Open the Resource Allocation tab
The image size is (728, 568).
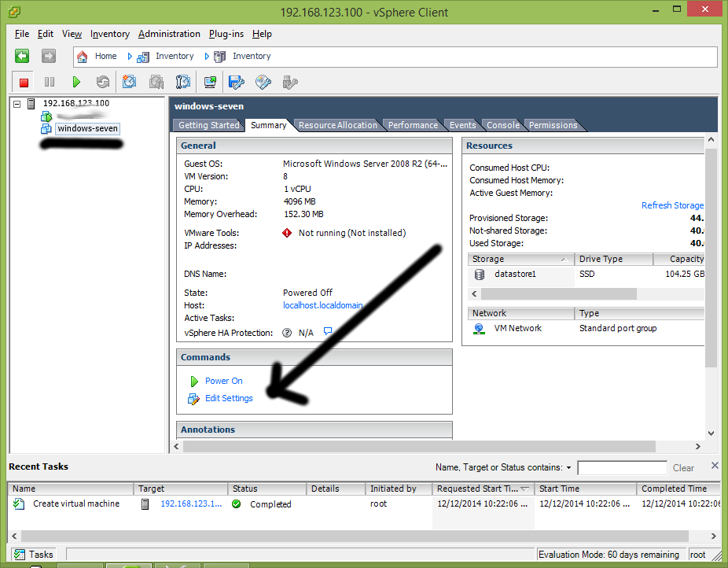pyautogui.click(x=338, y=125)
